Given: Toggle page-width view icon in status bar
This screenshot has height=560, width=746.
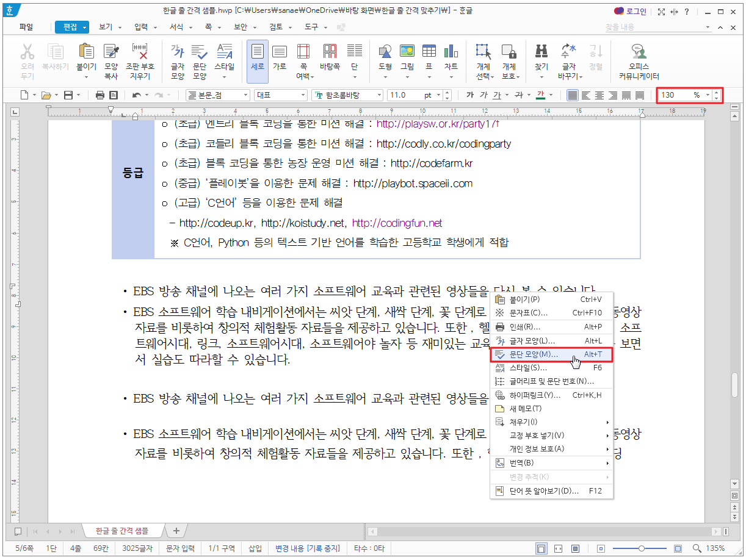Looking at the screenshot, I should pyautogui.click(x=558, y=548).
